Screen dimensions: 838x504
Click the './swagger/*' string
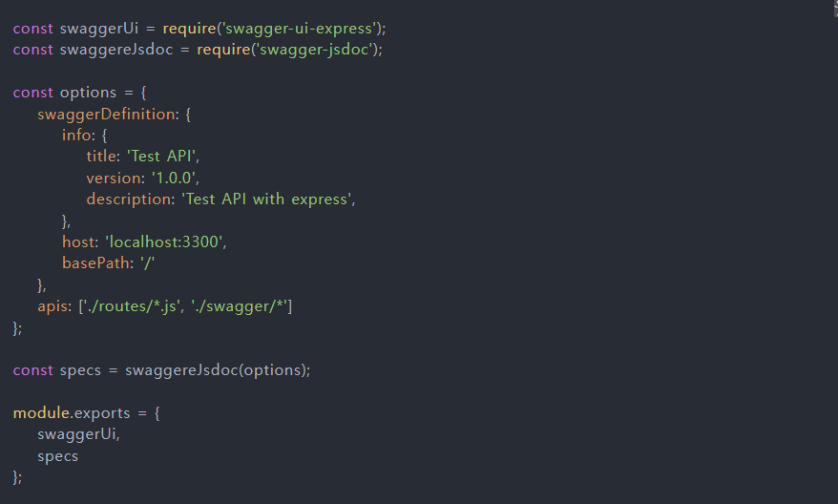[239, 306]
